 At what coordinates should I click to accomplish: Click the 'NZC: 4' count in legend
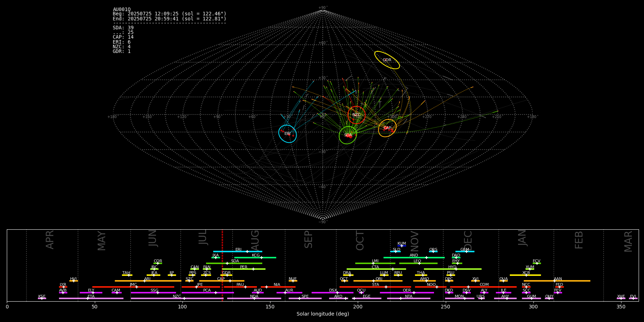tap(122, 47)
